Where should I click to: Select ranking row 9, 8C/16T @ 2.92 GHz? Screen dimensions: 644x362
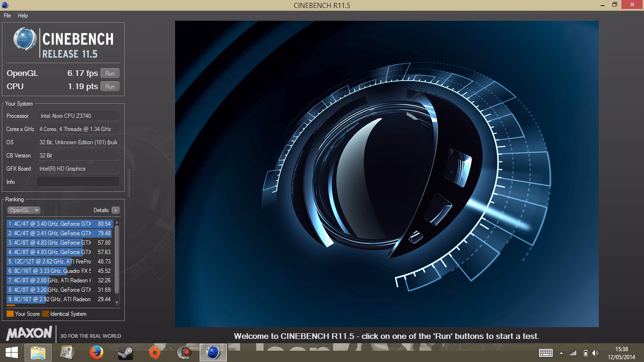tap(60, 299)
